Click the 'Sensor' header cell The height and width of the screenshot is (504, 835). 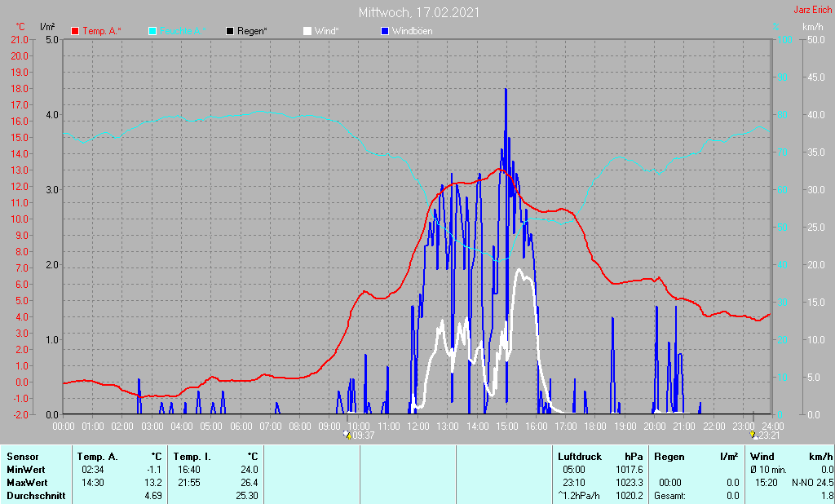tap(23, 457)
